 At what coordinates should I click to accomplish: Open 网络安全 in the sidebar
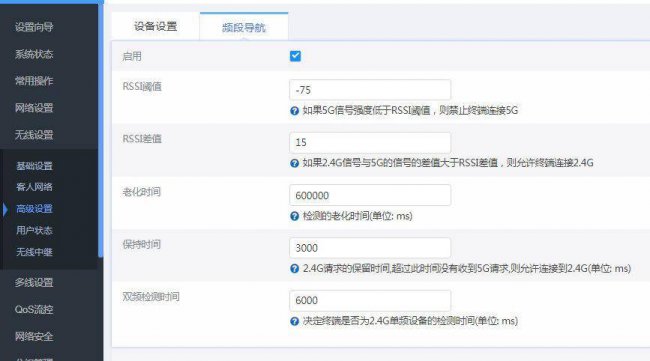click(x=34, y=337)
